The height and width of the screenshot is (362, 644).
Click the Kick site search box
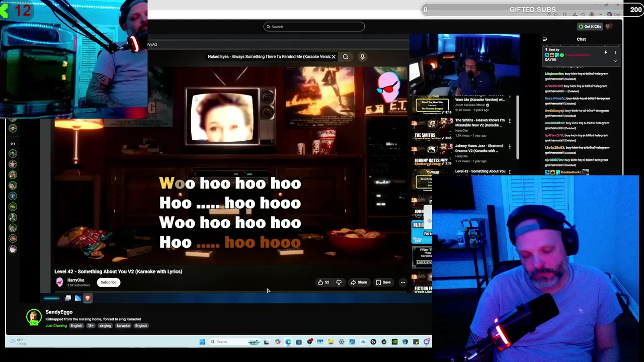(314, 27)
